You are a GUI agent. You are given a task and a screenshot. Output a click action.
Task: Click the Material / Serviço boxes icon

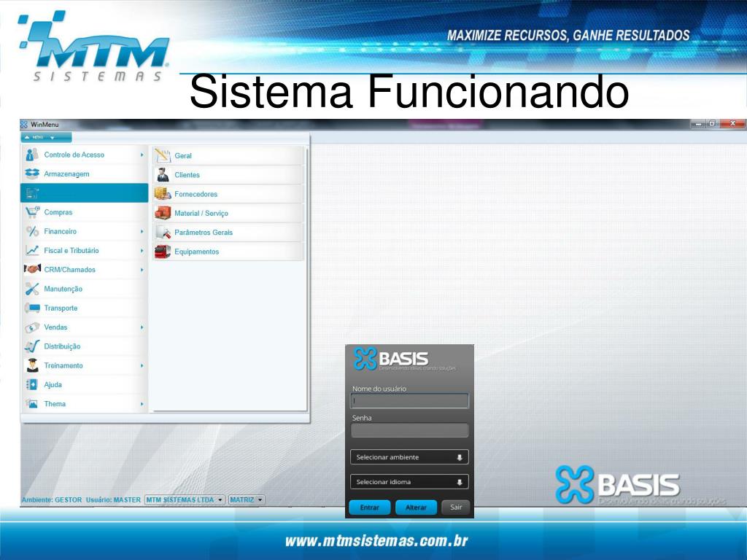[x=163, y=213]
